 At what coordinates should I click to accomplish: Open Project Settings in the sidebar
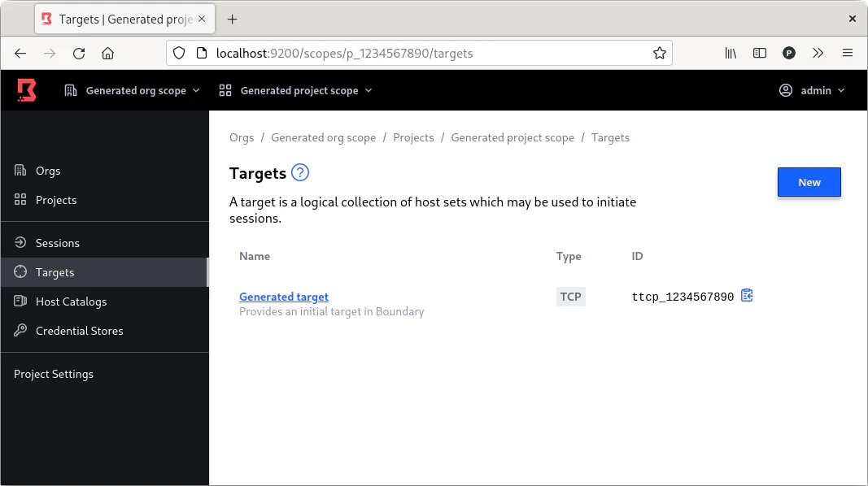54,374
